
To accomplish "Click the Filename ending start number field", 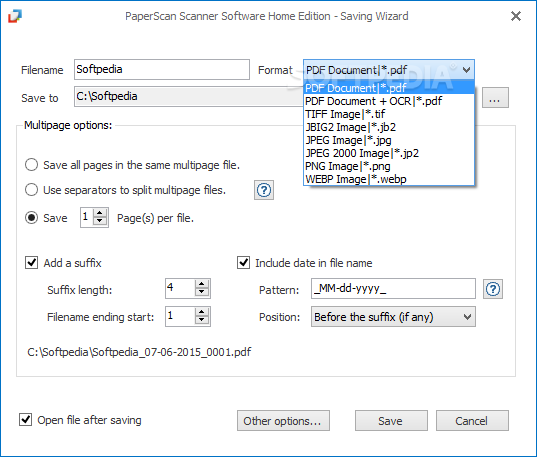I will point(180,316).
